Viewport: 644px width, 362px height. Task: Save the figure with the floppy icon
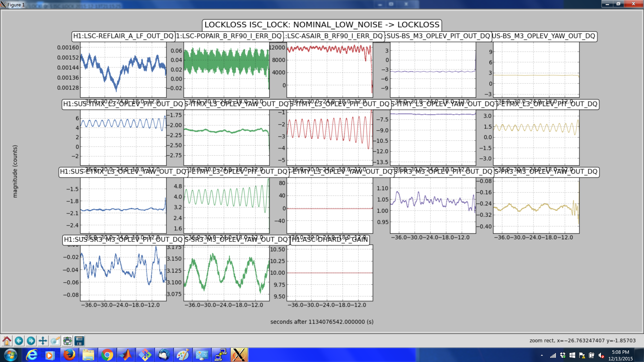(79, 341)
